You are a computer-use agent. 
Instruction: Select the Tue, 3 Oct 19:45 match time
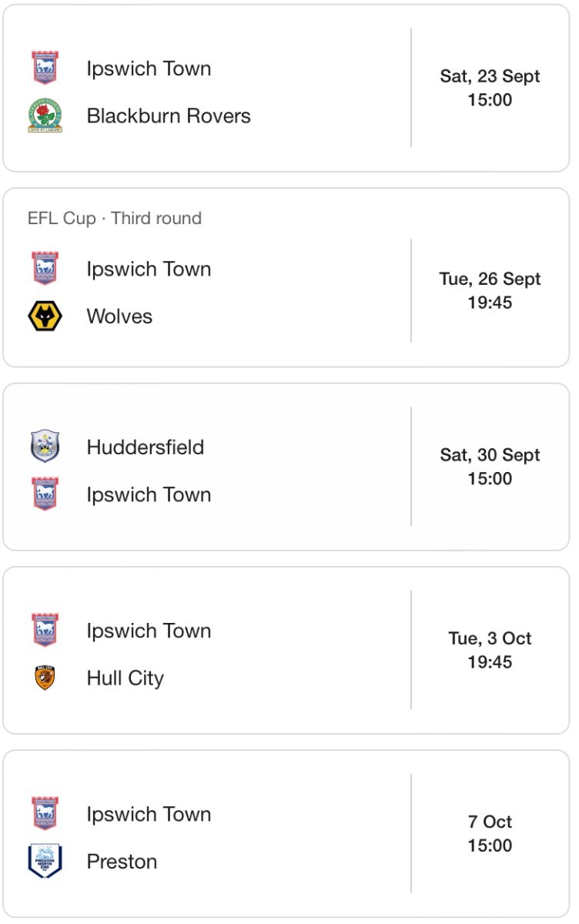(x=490, y=650)
